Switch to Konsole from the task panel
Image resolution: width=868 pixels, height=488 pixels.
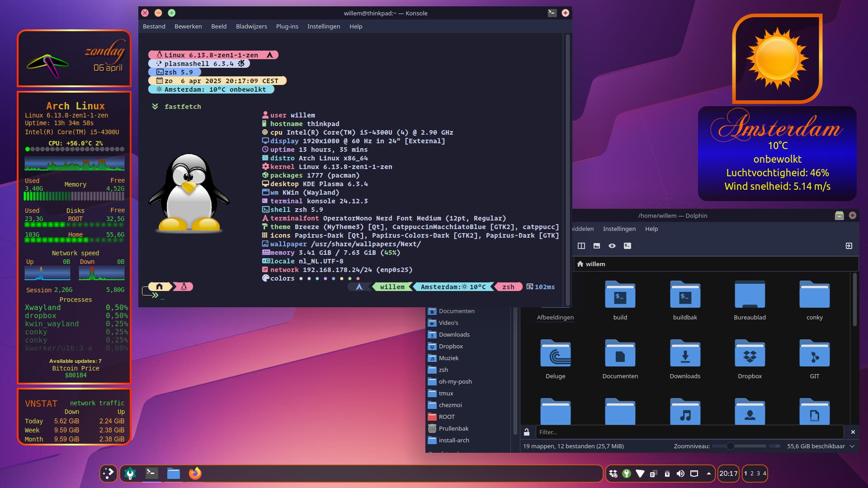tap(151, 473)
